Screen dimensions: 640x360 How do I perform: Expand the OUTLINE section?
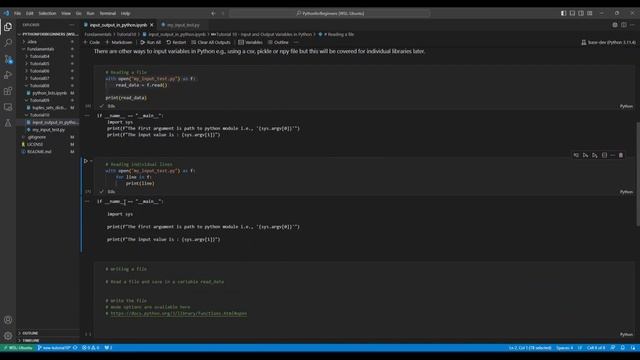tap(30, 333)
